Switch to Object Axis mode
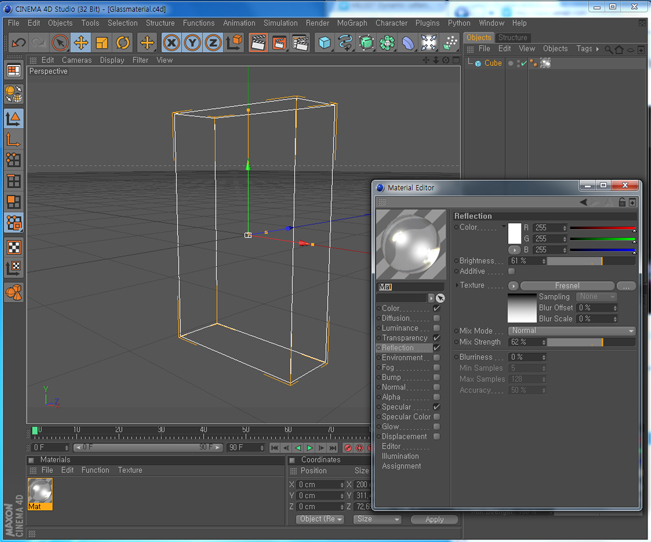 [x=14, y=140]
